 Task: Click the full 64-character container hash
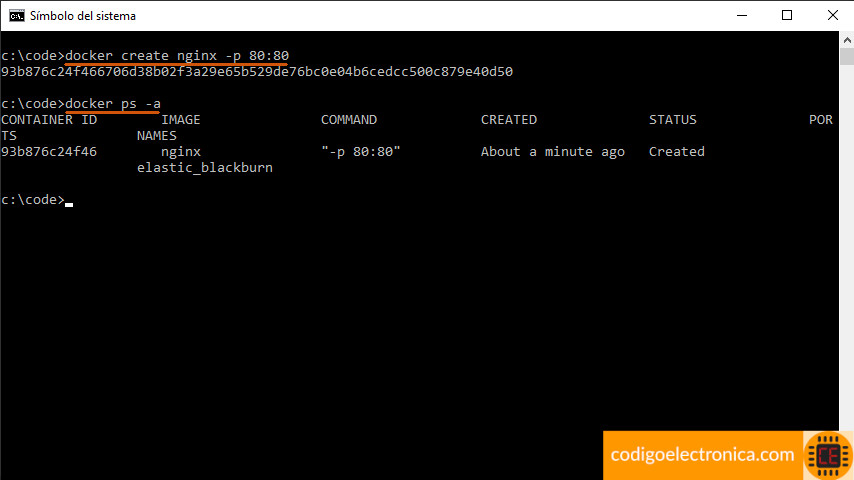[x=257, y=72]
